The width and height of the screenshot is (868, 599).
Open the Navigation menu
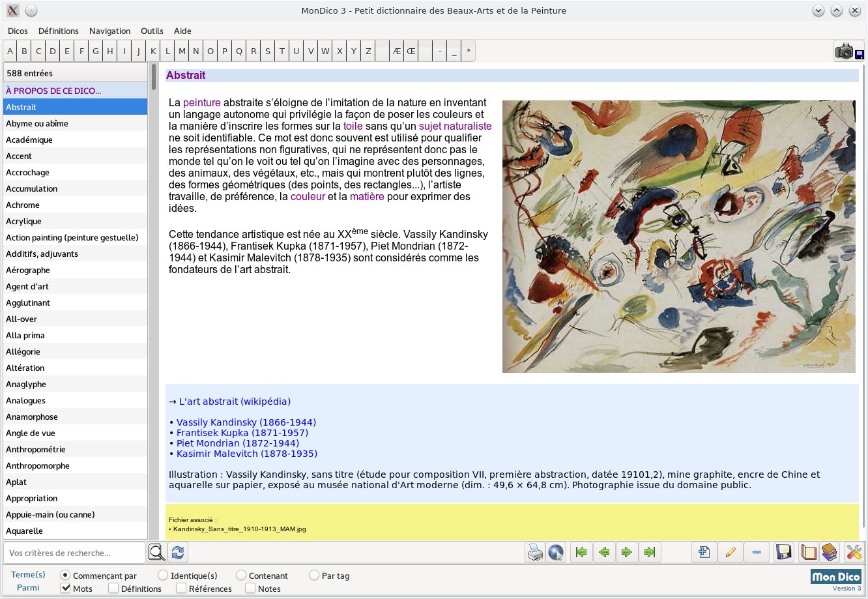(109, 31)
